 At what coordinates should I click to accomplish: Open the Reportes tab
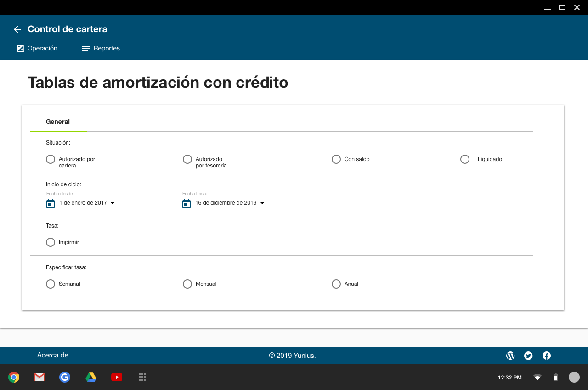point(102,48)
